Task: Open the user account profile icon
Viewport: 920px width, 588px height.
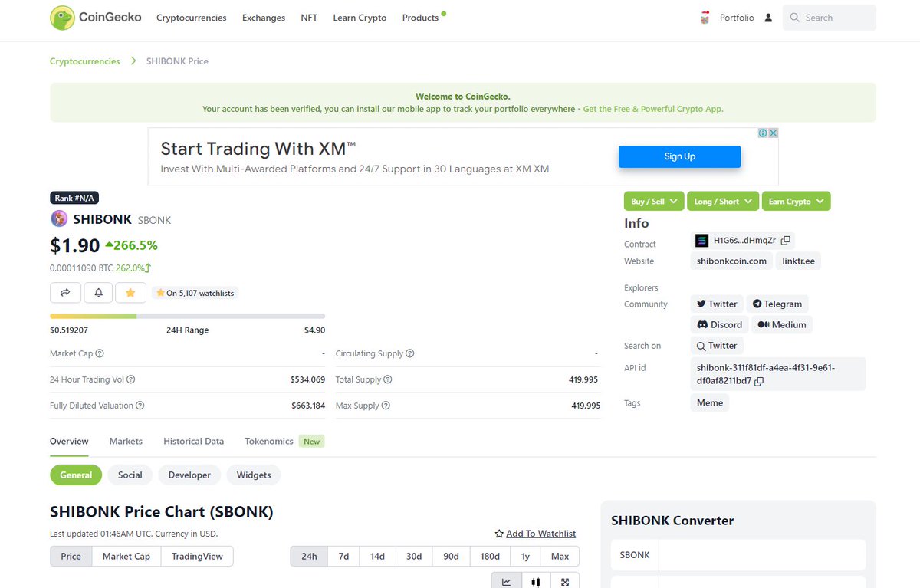Action: [x=768, y=18]
